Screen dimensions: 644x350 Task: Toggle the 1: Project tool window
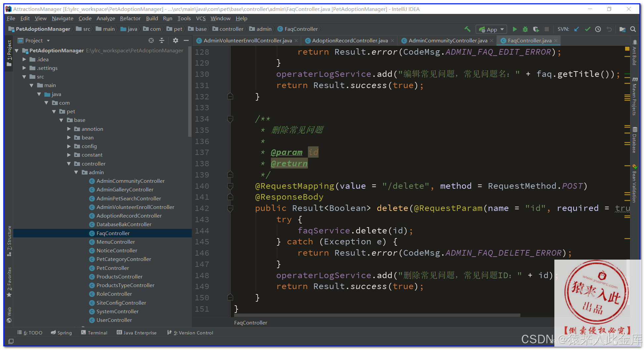9,53
